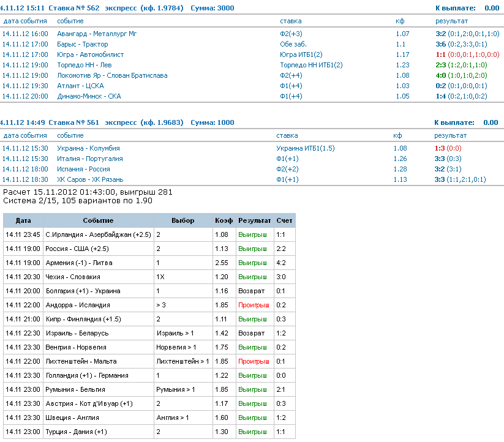Click the 'Армения (-1) - Литва' row
The width and height of the screenshot is (504, 442).
pyautogui.click(x=149, y=263)
